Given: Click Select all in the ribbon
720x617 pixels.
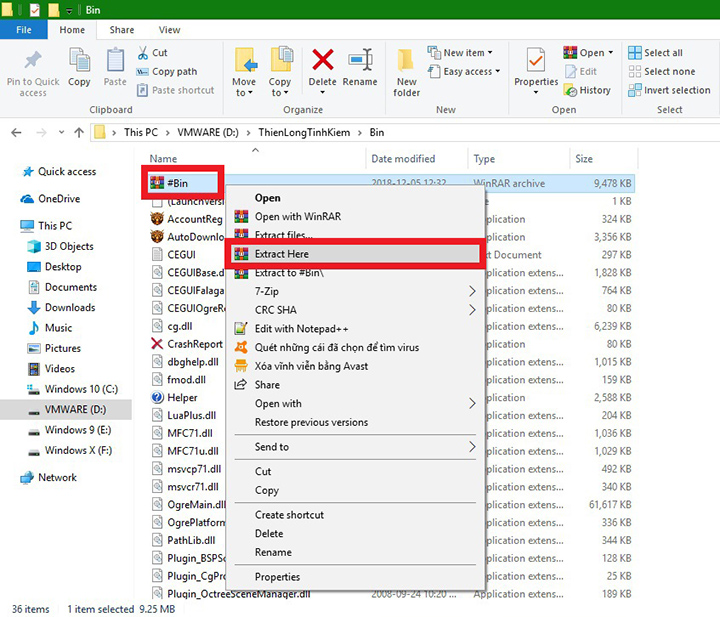Looking at the screenshot, I should click(x=662, y=53).
